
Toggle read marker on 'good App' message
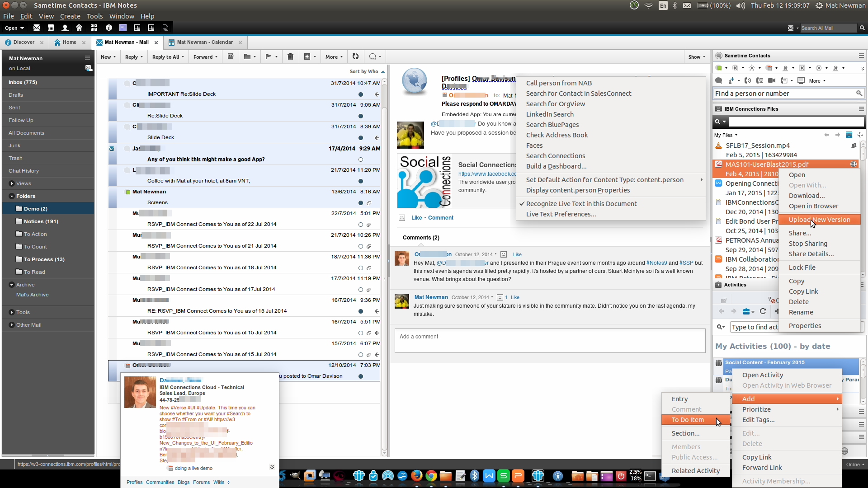point(361,160)
